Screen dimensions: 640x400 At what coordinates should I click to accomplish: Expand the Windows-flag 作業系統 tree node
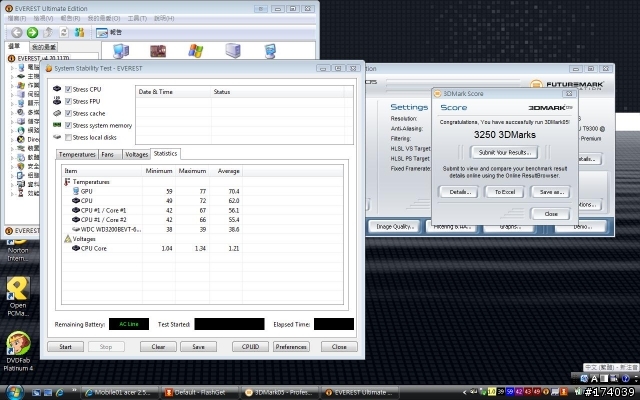[12, 85]
